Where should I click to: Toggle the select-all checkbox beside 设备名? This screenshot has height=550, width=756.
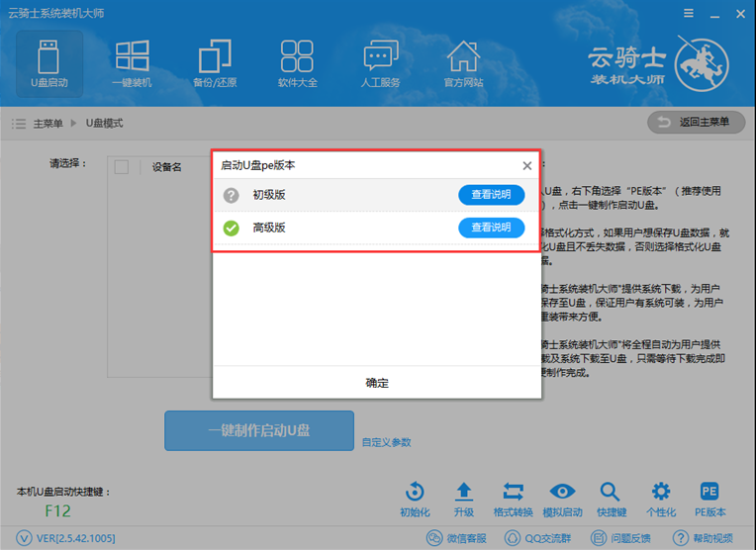tap(122, 167)
